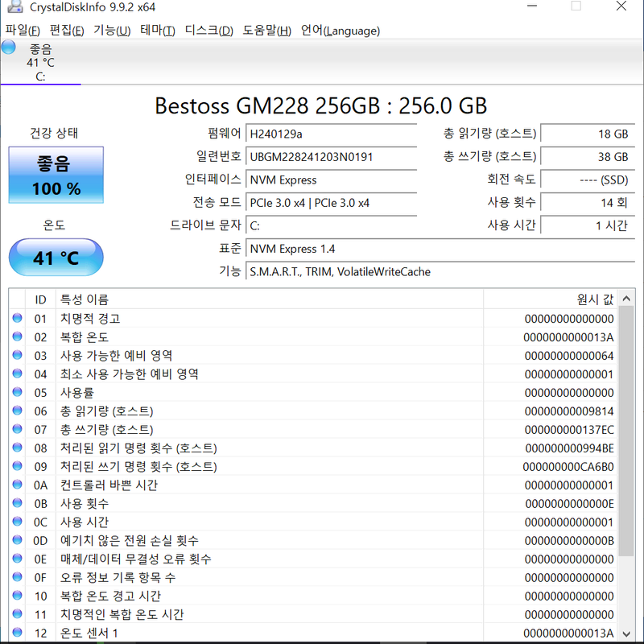Screen dimensions: 644x644
Task: Click the status orb for row 0A 컨트롤러 바쁜 시간
Action: tap(17, 485)
